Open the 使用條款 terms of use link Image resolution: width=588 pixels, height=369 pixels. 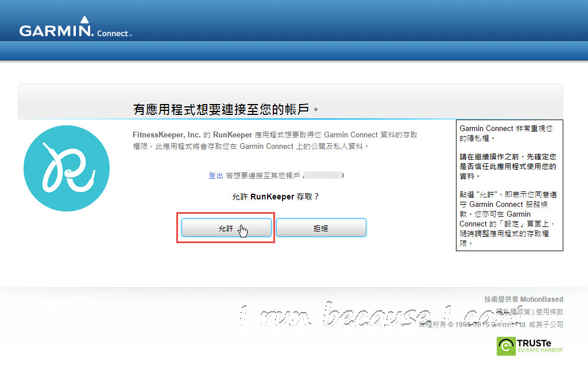[550, 312]
